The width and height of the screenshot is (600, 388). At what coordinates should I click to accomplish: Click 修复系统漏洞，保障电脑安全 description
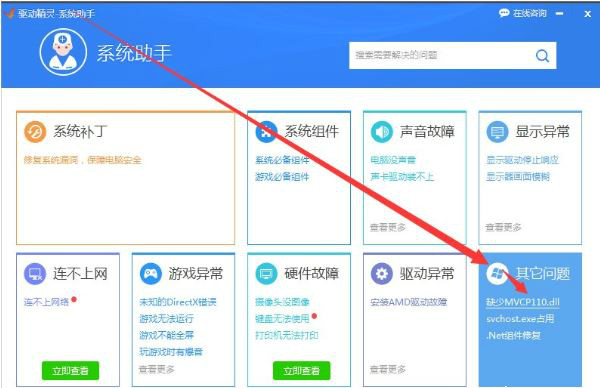pos(83,160)
